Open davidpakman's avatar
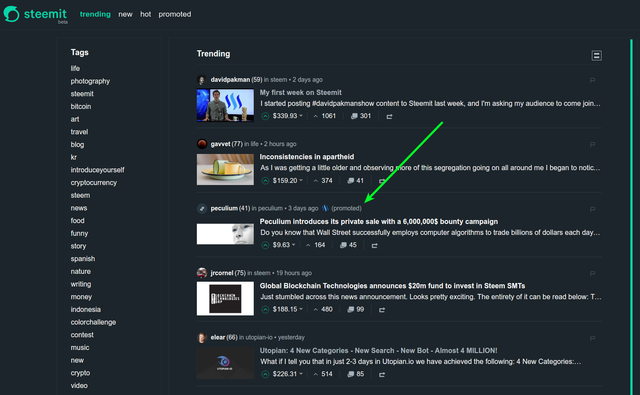This screenshot has height=395, width=640. click(202, 80)
